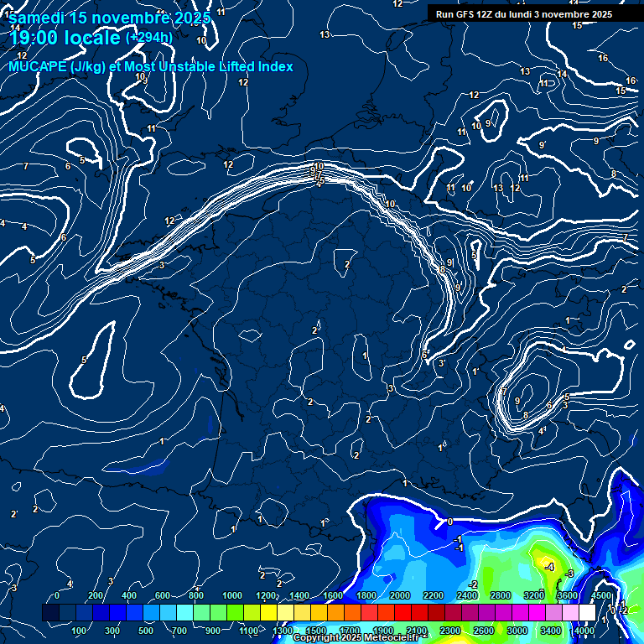Click the '100' value below the color scale

tap(79, 631)
